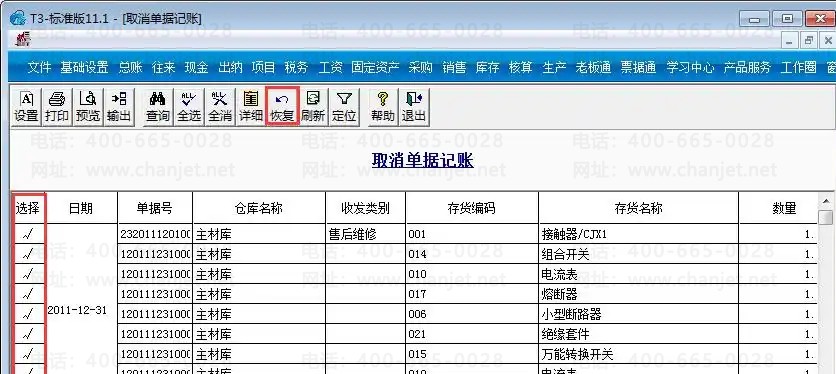Viewport: 836px width, 374px height.
Task: Toggle selection mark for 万能转换开关 row
Action: click(28, 354)
